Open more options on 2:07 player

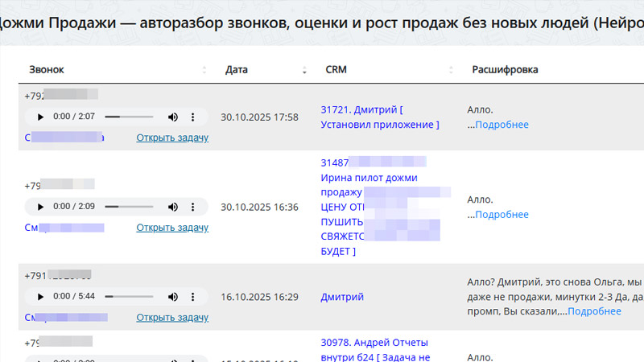point(192,117)
